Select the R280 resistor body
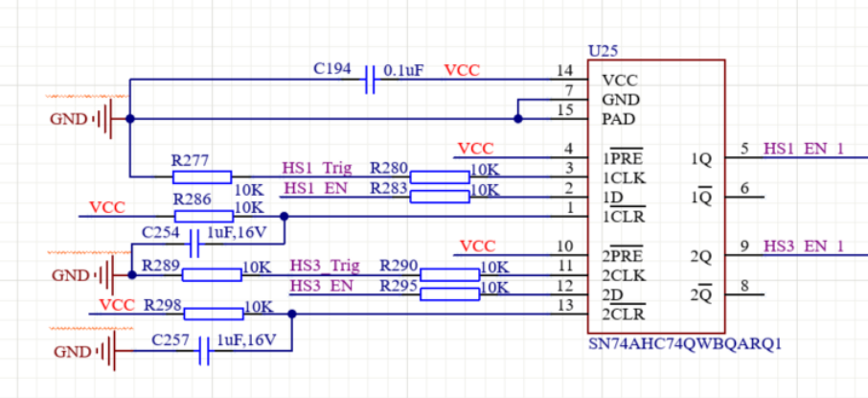This screenshot has width=868, height=398. pyautogui.click(x=439, y=176)
